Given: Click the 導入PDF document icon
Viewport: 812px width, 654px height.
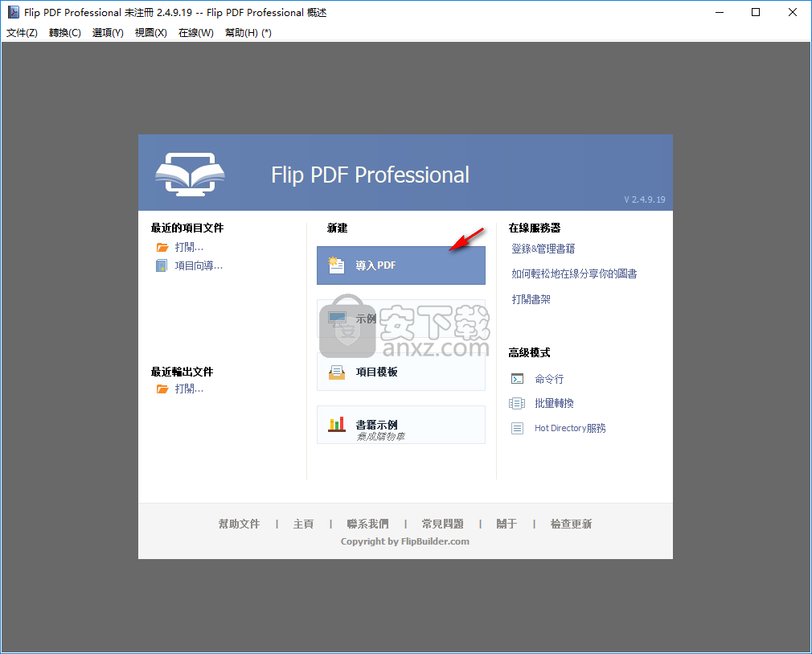Looking at the screenshot, I should pos(336,265).
